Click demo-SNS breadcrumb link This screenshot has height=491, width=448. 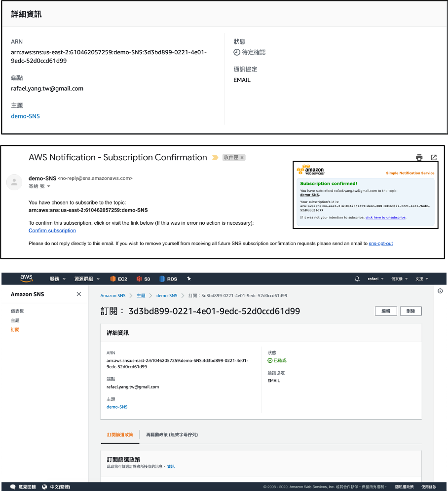click(x=167, y=296)
